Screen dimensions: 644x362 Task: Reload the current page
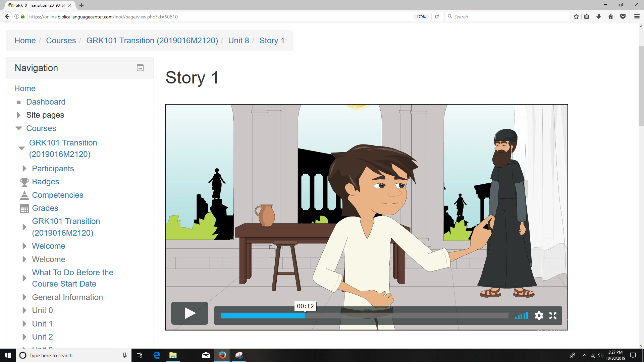click(437, 16)
